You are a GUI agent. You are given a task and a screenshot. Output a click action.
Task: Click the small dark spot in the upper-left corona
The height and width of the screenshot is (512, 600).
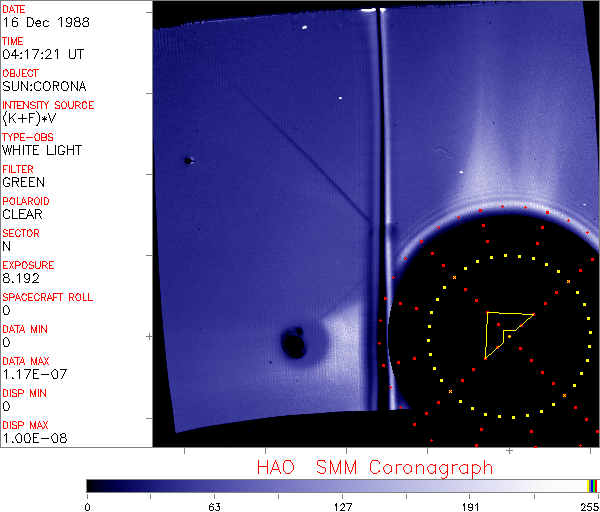(187, 160)
